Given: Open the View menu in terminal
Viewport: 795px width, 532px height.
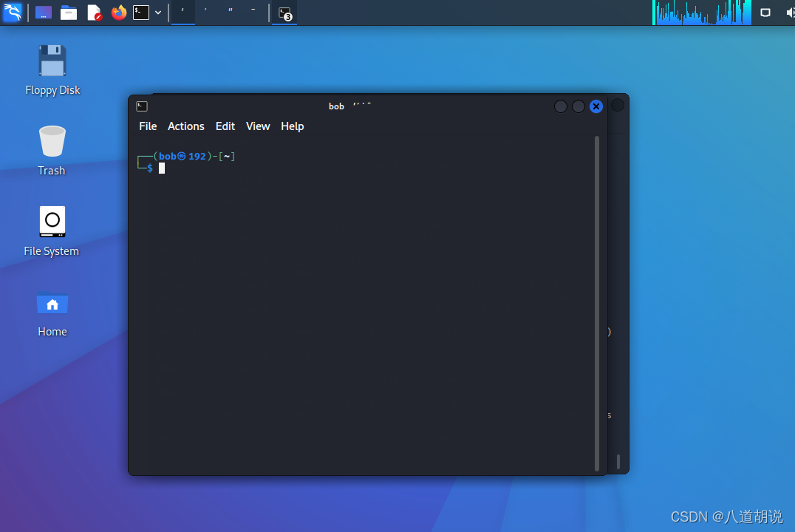Looking at the screenshot, I should point(258,126).
